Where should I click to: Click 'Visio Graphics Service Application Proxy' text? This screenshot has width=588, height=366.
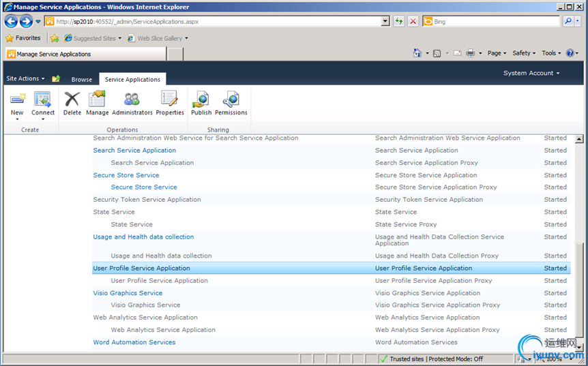(x=438, y=305)
